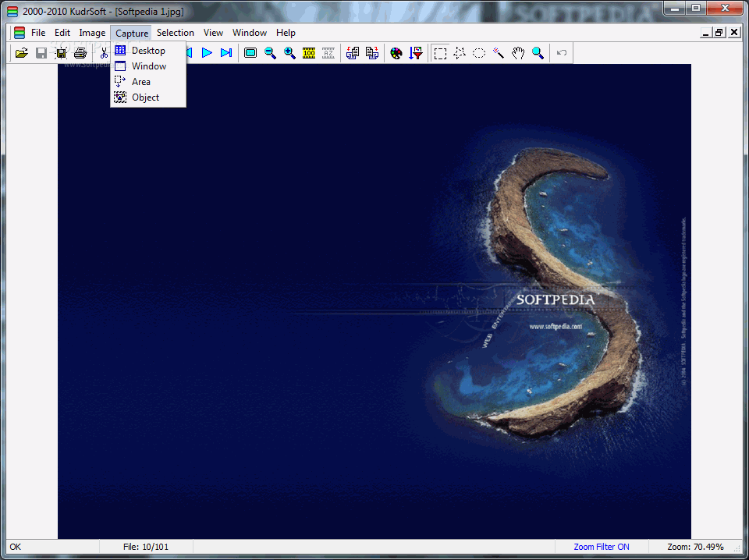Select the rectangular selection tool
The height and width of the screenshot is (560, 749).
tap(440, 53)
